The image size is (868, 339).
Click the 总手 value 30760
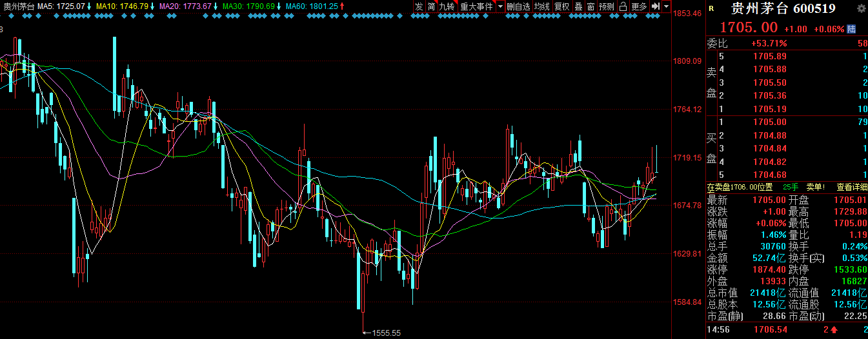tap(772, 246)
